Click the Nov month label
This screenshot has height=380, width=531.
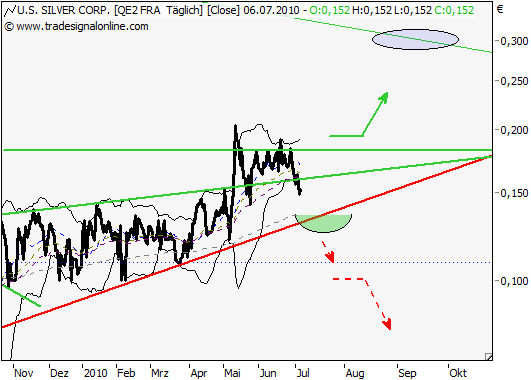click(24, 373)
